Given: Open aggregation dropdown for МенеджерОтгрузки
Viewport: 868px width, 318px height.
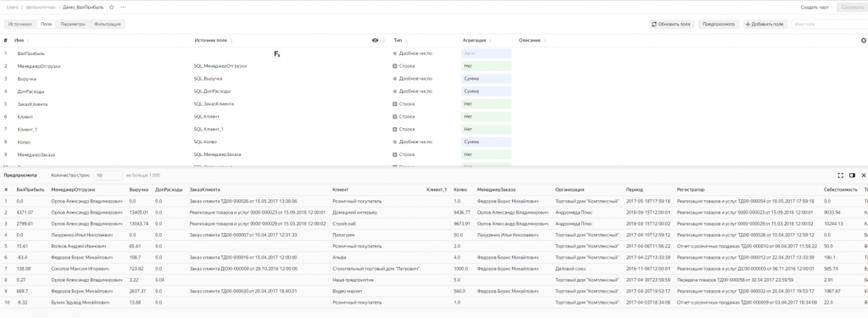Looking at the screenshot, I should (x=486, y=66).
